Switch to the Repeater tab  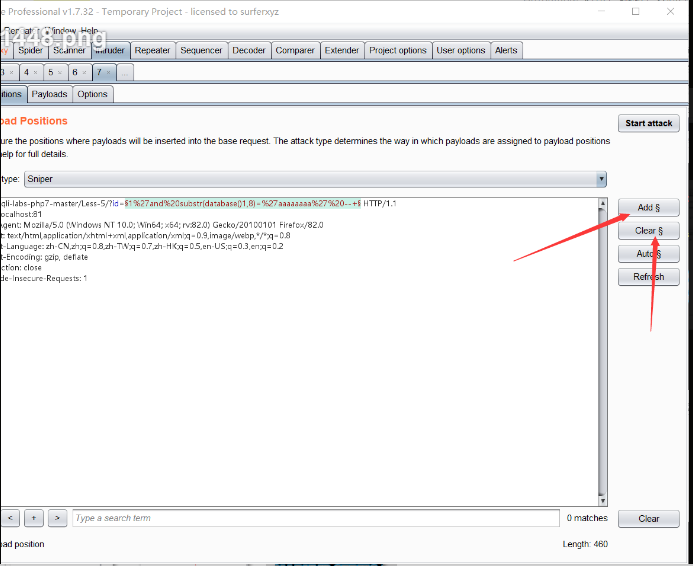(152, 50)
